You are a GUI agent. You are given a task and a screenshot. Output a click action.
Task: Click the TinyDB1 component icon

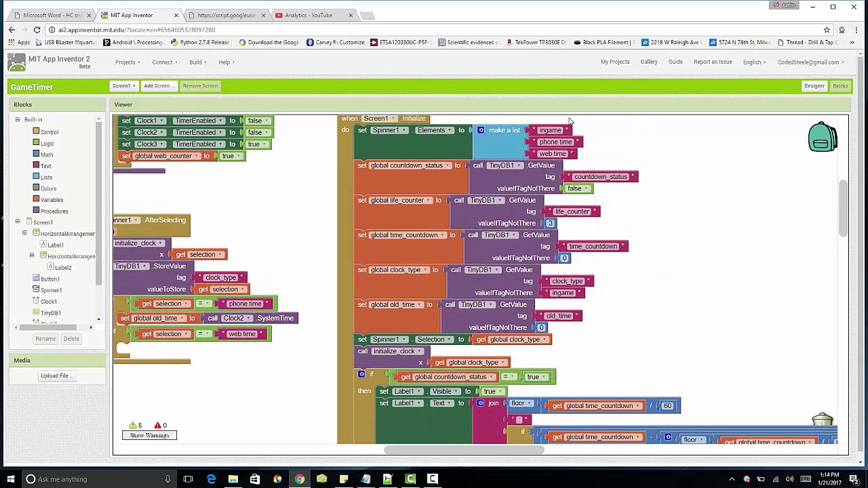coord(36,312)
